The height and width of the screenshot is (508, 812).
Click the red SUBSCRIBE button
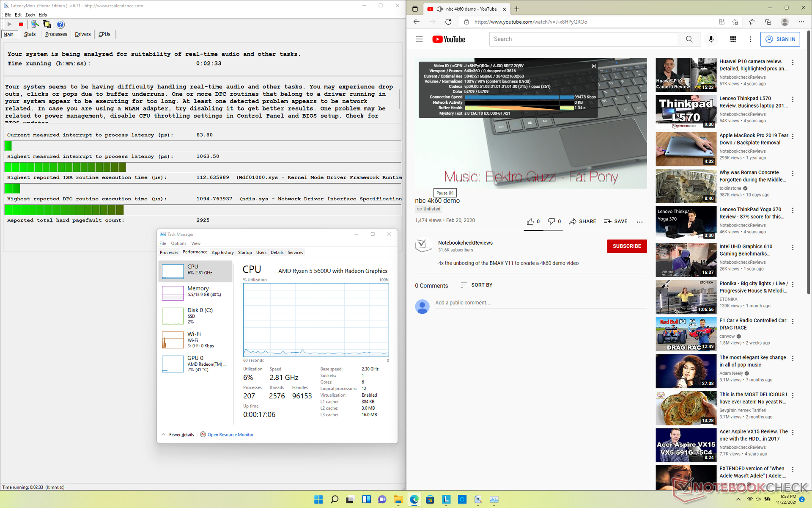(x=626, y=246)
